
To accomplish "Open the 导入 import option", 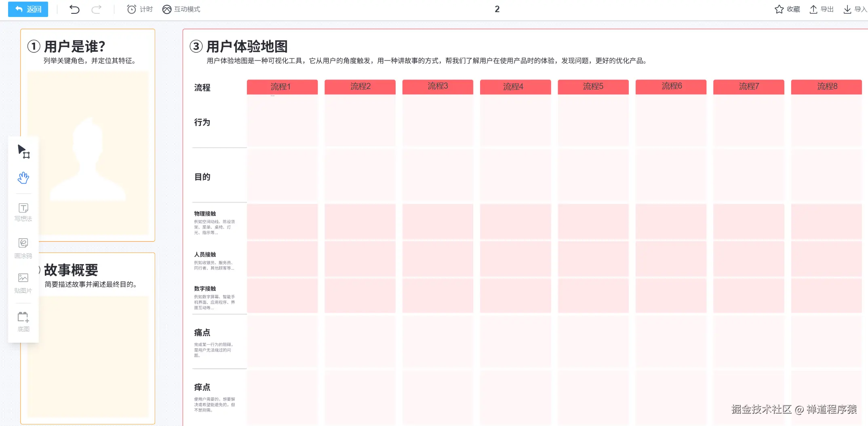I will (x=855, y=9).
